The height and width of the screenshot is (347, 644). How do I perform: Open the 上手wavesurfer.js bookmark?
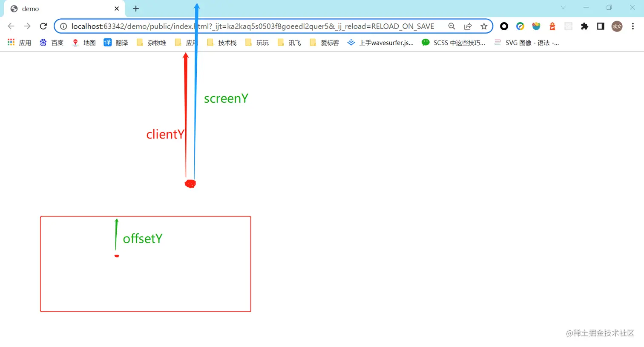(380, 43)
